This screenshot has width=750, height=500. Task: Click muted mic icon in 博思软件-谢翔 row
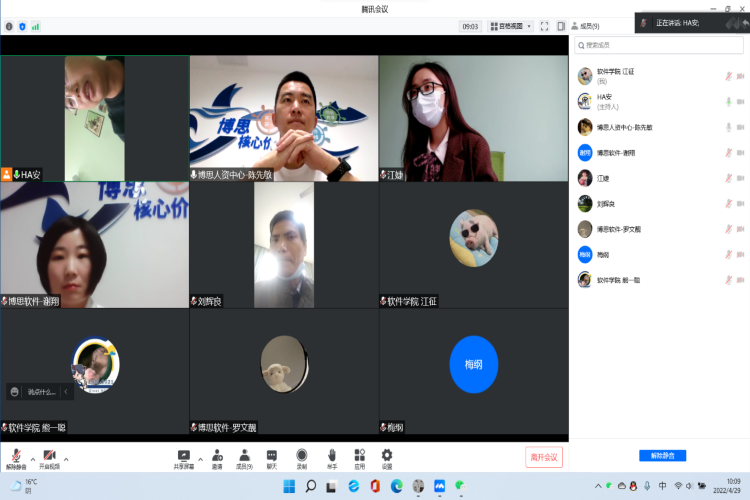728,153
